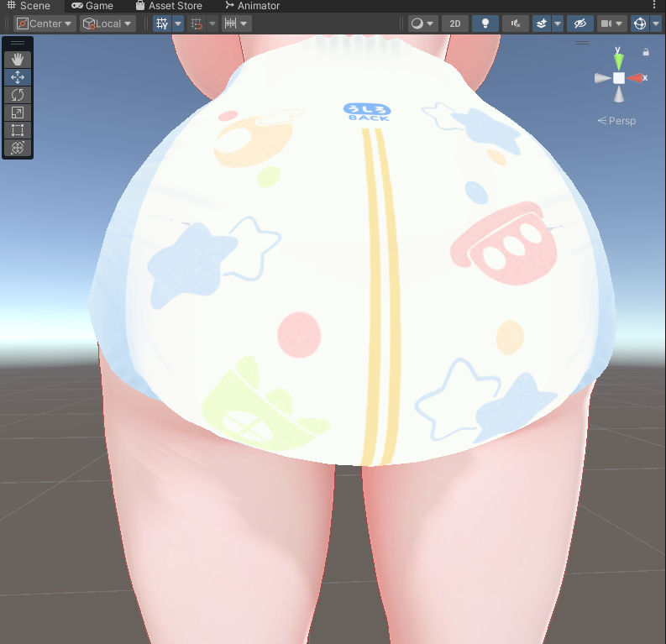Expand increment snapping dropdown arrow
The width and height of the screenshot is (666, 644).
tap(244, 24)
